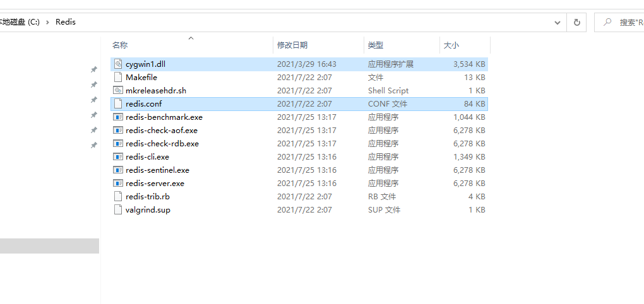Select the redis-server.exe file name
Viewport: 644px width, 304px height.
[x=155, y=183]
